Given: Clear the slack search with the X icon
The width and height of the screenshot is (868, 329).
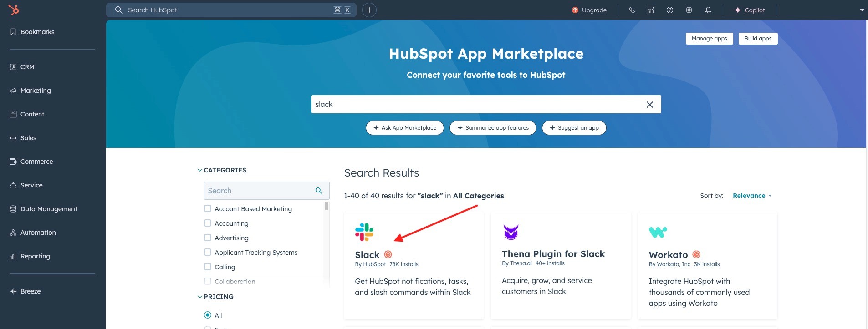Looking at the screenshot, I should pos(650,105).
